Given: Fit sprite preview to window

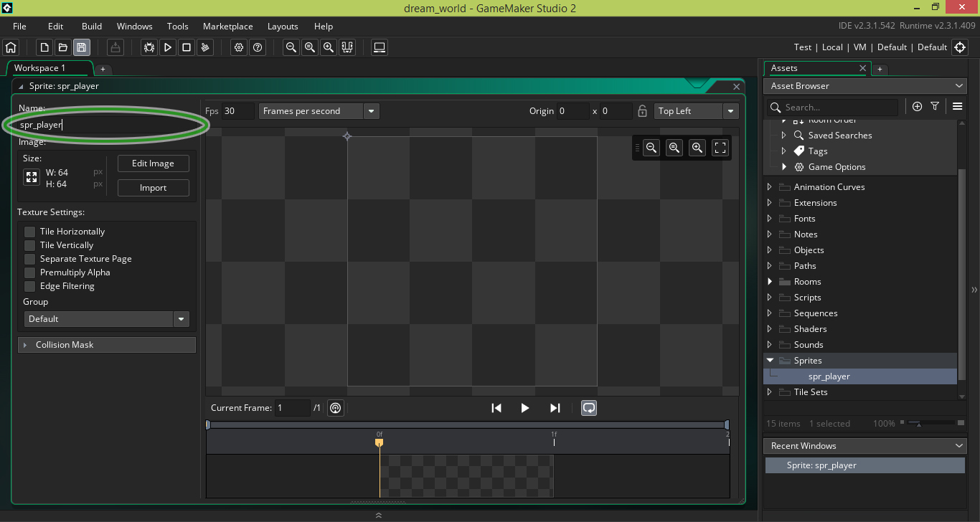Looking at the screenshot, I should pyautogui.click(x=720, y=148).
